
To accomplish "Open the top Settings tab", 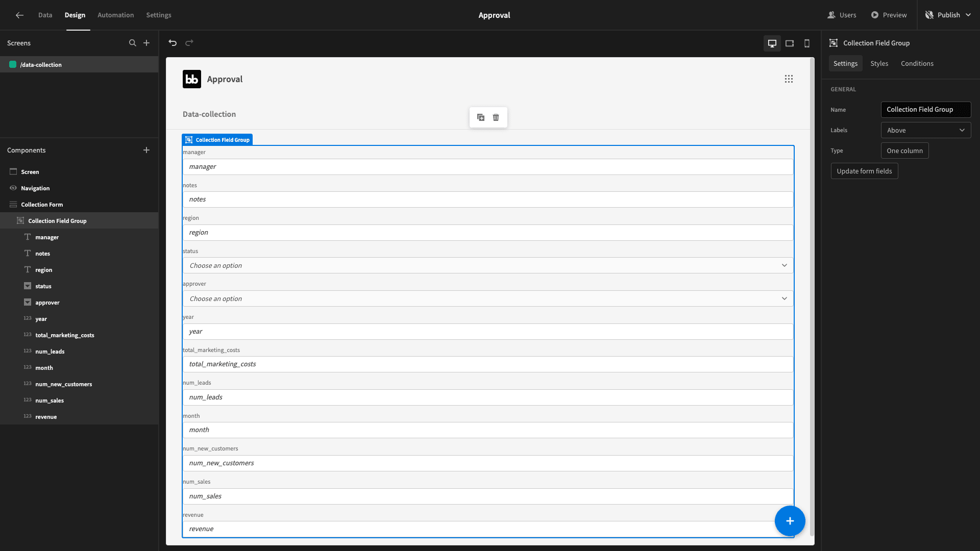I will pyautogui.click(x=159, y=15).
